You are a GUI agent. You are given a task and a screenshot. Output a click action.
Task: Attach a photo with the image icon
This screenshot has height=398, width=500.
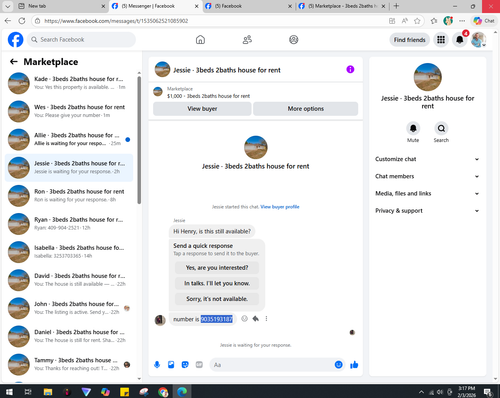(x=171, y=365)
